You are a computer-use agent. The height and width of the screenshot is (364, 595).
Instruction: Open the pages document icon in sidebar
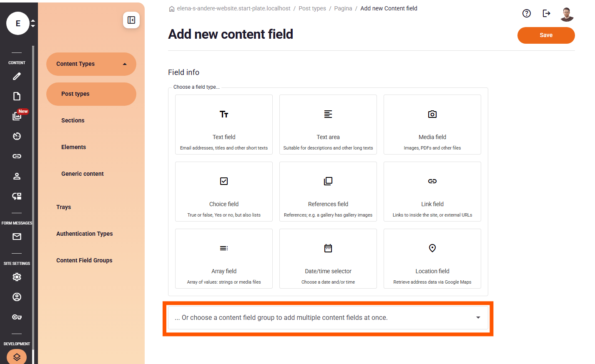(x=17, y=96)
